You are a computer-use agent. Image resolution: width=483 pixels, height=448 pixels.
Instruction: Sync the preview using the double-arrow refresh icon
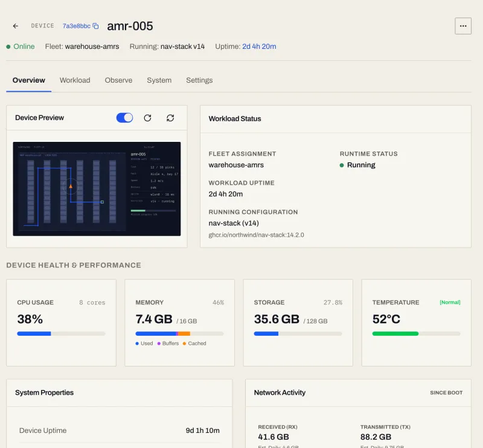(x=170, y=118)
